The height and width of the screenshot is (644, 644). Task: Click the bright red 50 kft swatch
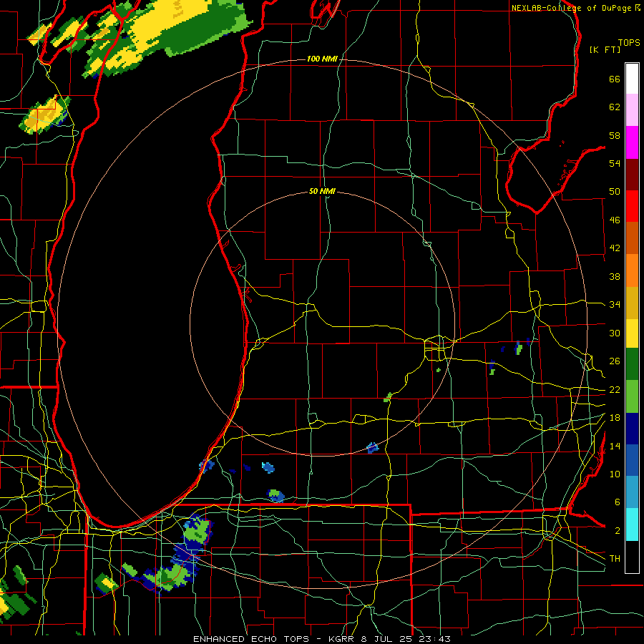click(632, 206)
